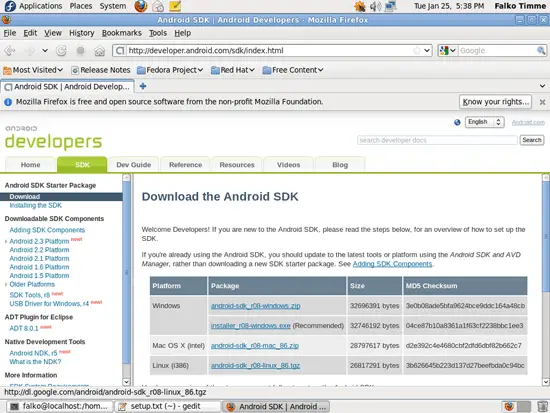This screenshot has height=413, width=550.
Task: Click the Google search input field
Action: pos(497,51)
